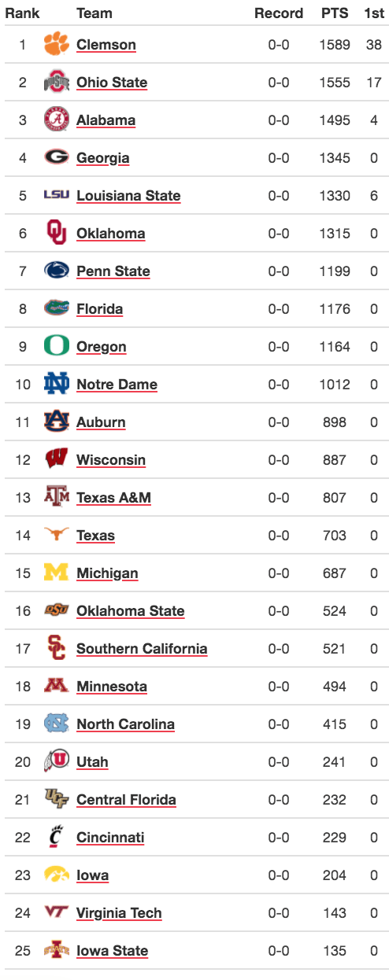Click the Georgia G logo
This screenshot has height=980, width=389.
(57, 158)
